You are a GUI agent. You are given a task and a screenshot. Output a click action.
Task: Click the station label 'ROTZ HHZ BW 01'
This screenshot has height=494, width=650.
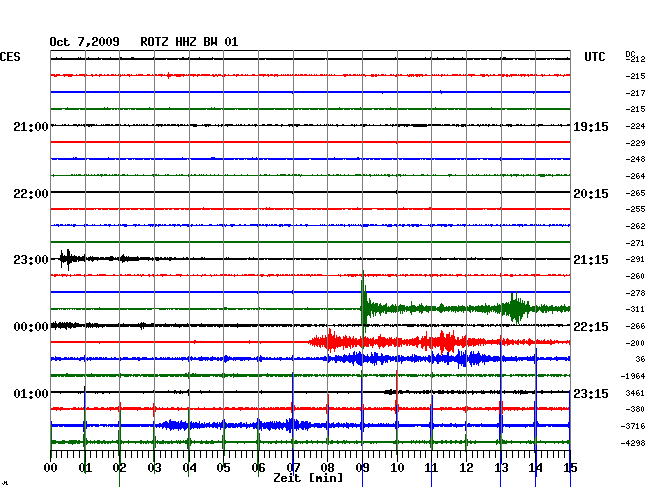click(189, 42)
